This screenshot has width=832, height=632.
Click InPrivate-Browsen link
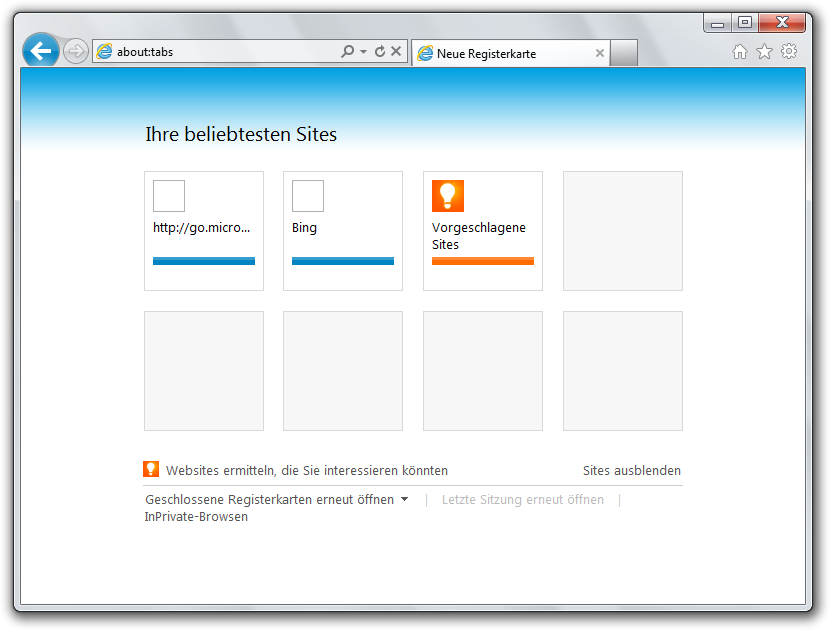196,517
